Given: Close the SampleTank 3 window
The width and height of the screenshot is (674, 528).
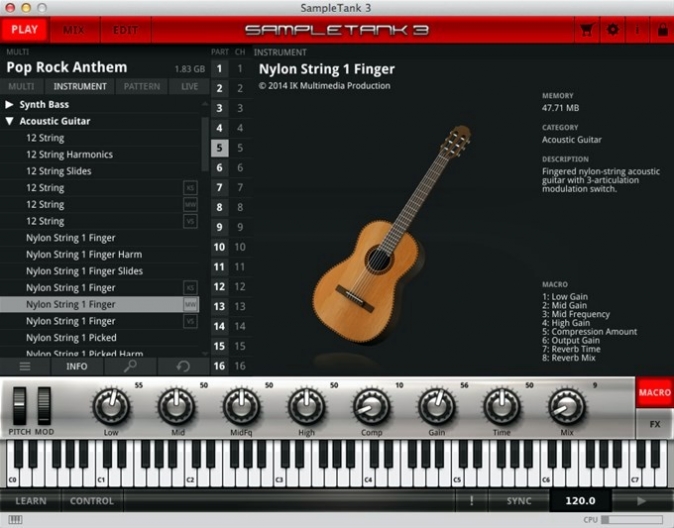Looking at the screenshot, I should pyautogui.click(x=9, y=7).
